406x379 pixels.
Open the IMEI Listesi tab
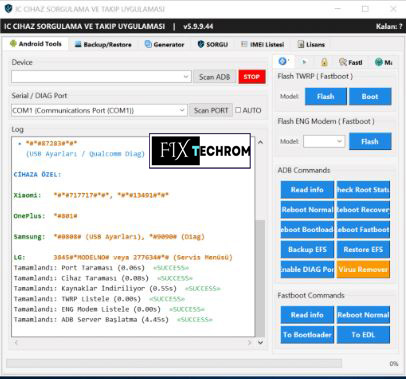[263, 45]
